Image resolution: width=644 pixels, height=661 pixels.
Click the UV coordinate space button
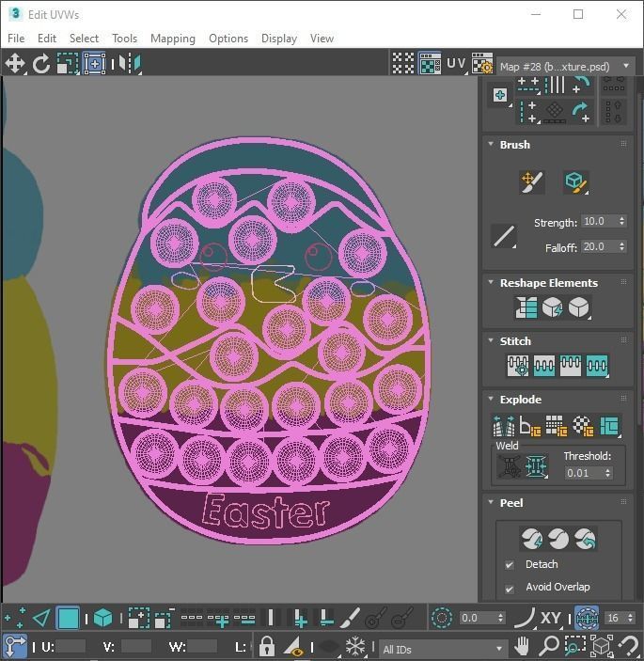click(x=457, y=64)
